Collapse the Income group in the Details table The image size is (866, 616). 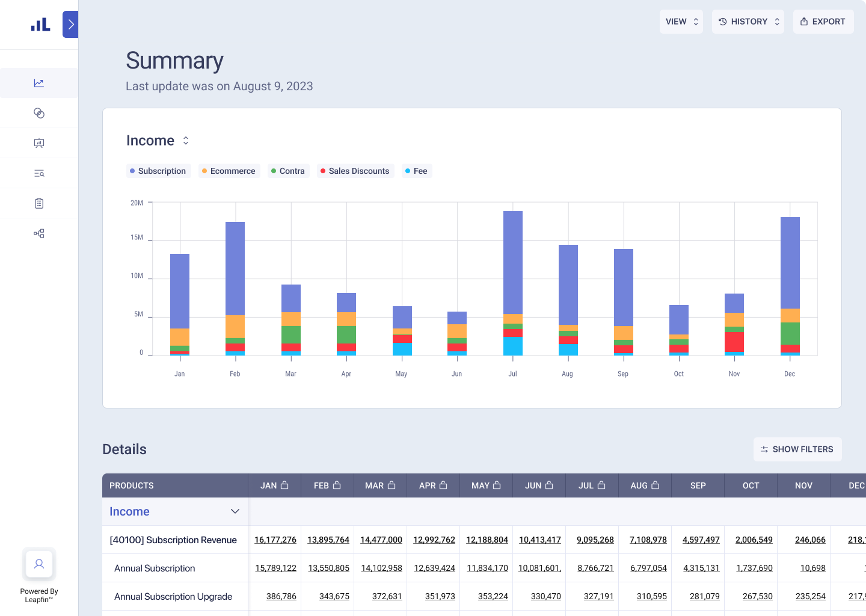235,511
